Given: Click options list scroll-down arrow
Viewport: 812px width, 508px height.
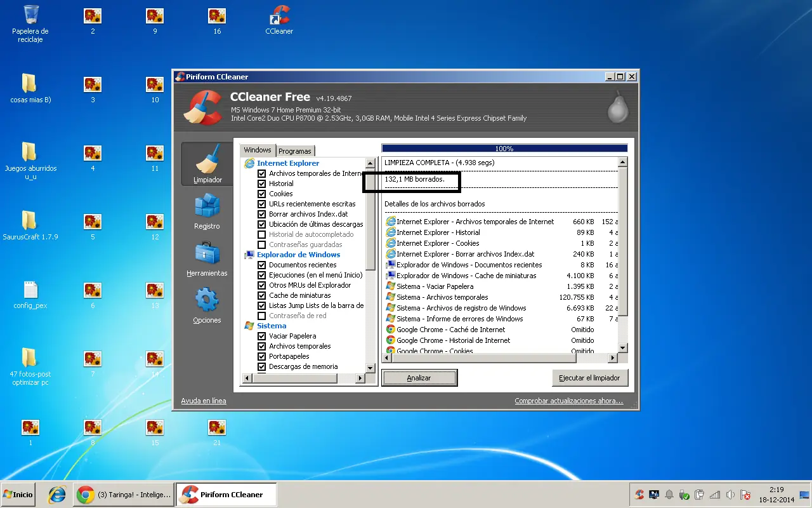Looking at the screenshot, I should [370, 368].
